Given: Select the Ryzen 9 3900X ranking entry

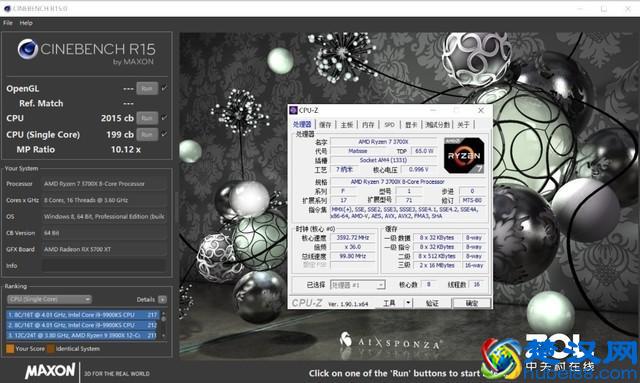Looking at the screenshot, I should (x=82, y=335).
